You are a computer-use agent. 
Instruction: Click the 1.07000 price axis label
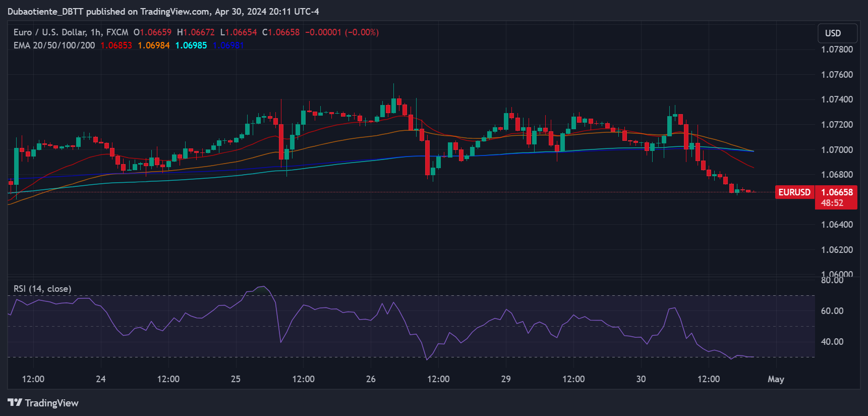[x=837, y=150]
